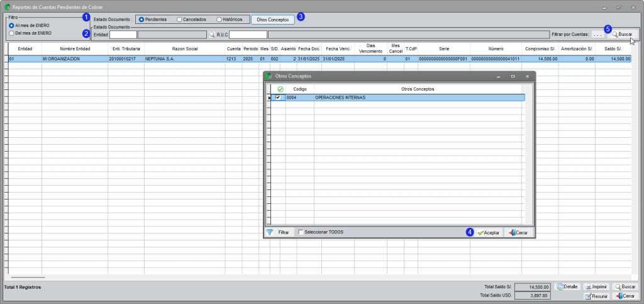Viewport: 644px width, 304px height.
Task: Maximize the Otros Conceptos dialog
Action: pyautogui.click(x=513, y=76)
